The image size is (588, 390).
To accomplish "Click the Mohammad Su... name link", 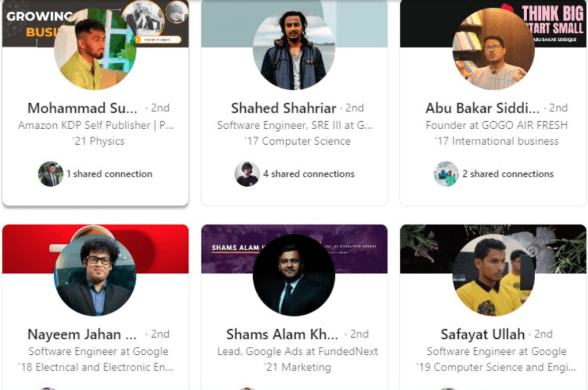I will [x=83, y=108].
